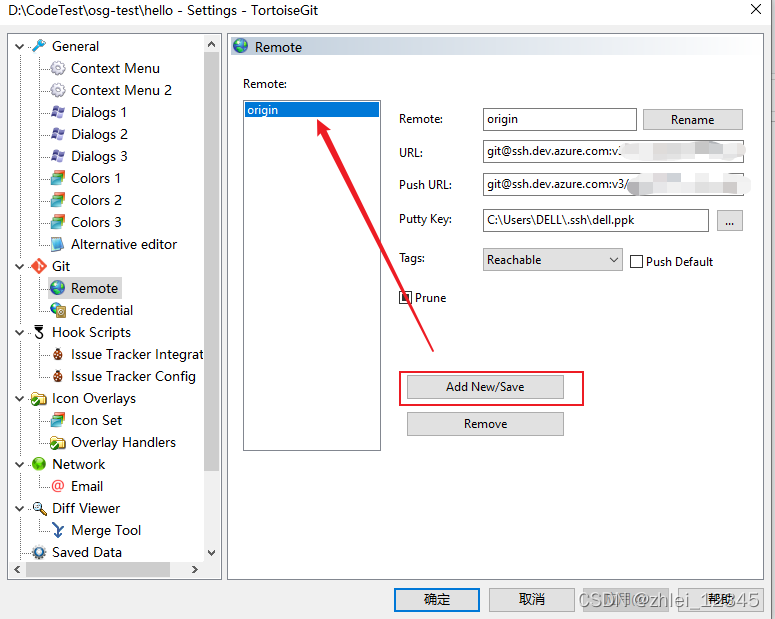Open Alternative editor settings
The image size is (775, 619).
coord(124,244)
